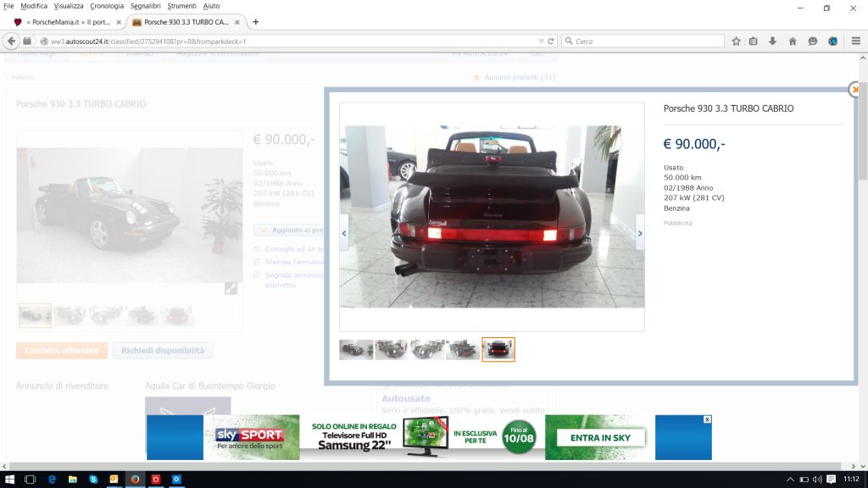Click ENTRA IN SKY ad button
The width and height of the screenshot is (868, 488).
pos(600,438)
